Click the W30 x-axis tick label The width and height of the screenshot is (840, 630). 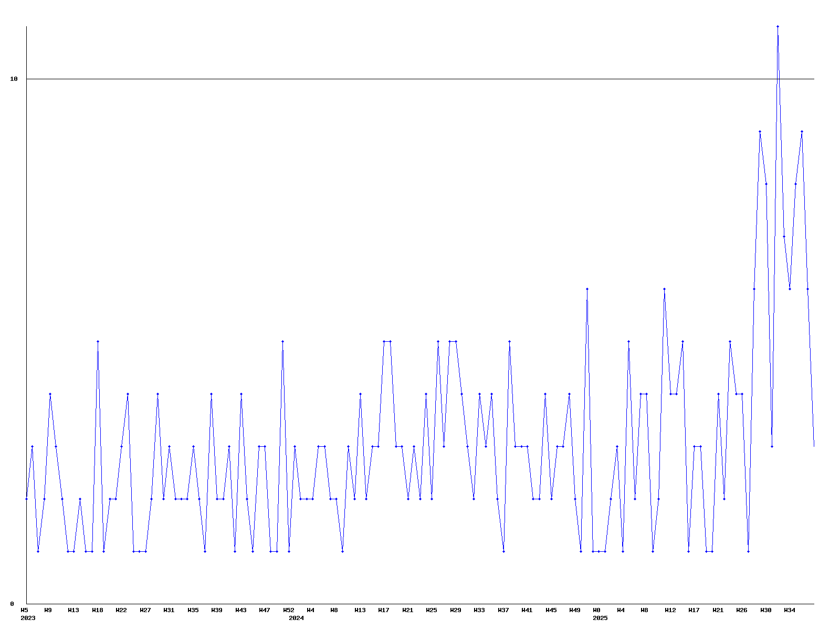tap(766, 610)
